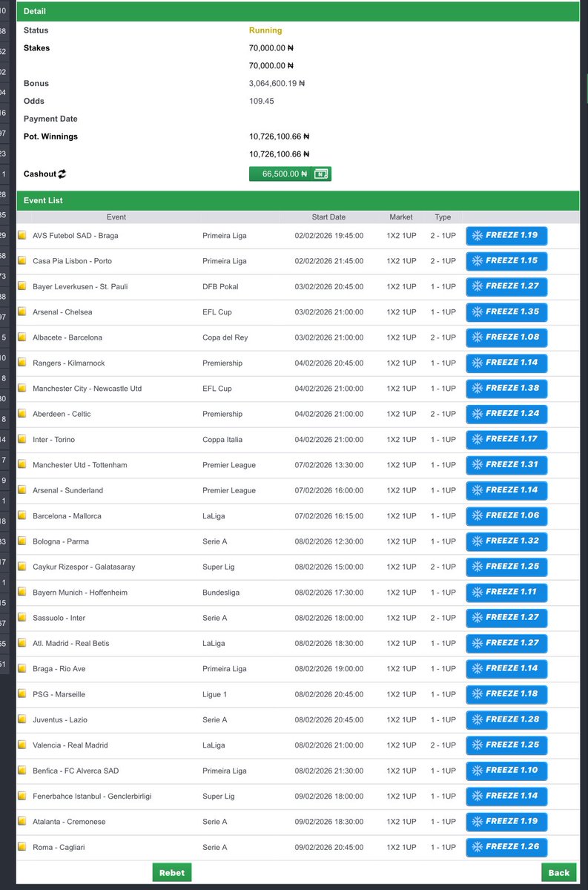The height and width of the screenshot is (890, 588).
Task: Click the Ligue 1 league cell
Action: click(x=215, y=694)
